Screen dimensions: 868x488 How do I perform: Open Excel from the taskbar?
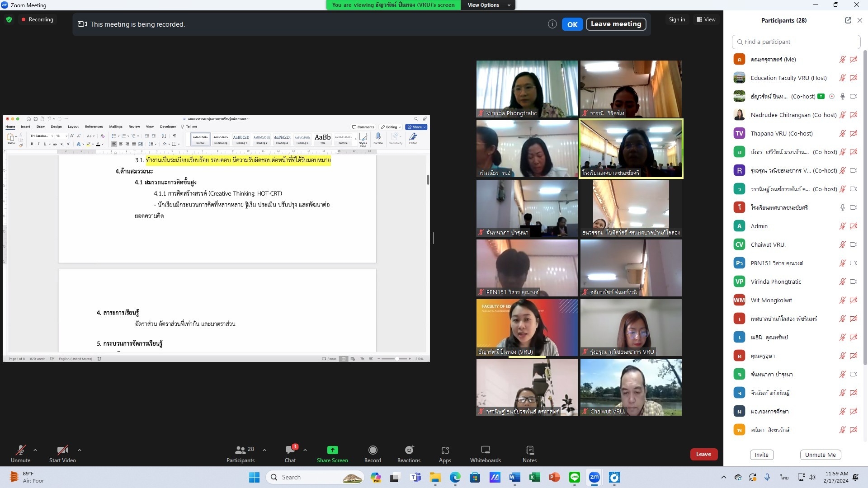[x=534, y=477]
